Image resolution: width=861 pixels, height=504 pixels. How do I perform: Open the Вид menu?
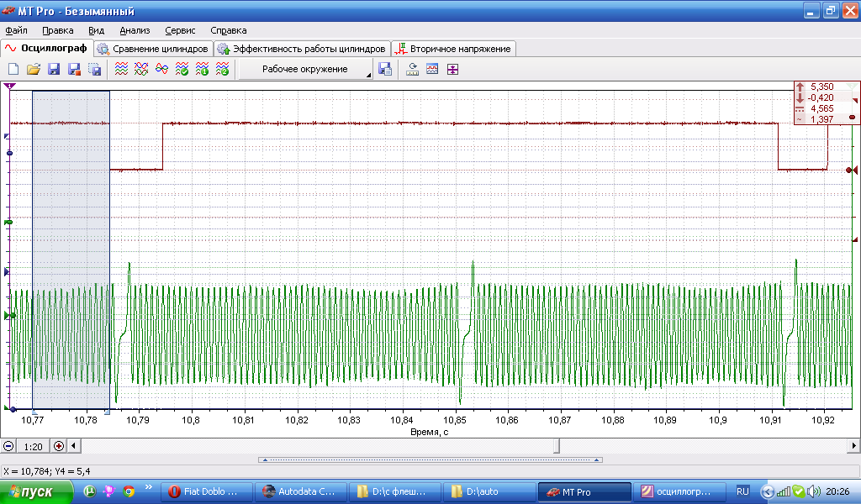96,31
